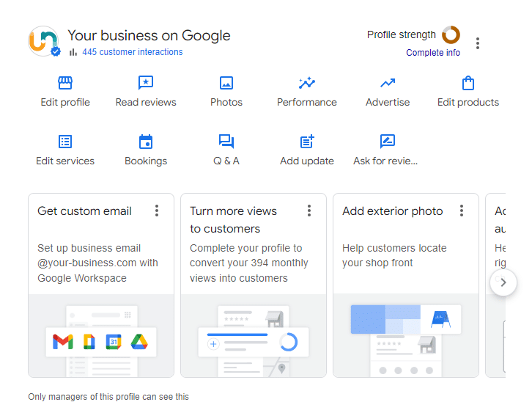Screen dimensions: 532x413
Task: Click the Edit services label
Action: [65, 161]
